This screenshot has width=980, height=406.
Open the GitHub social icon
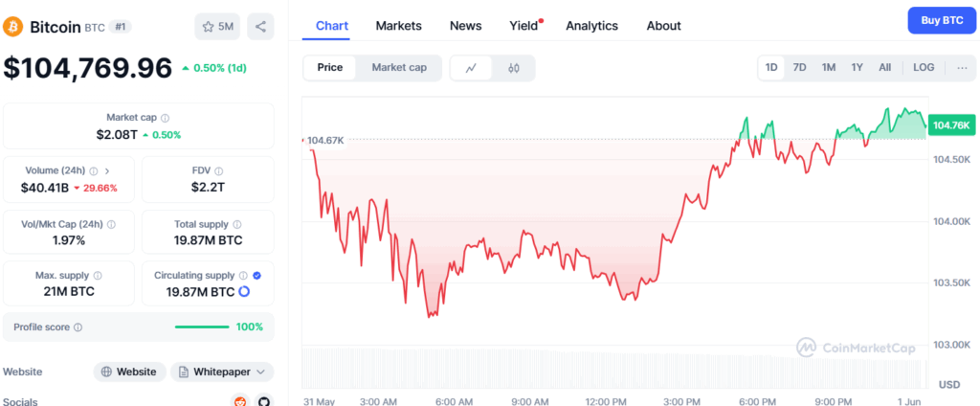264,401
